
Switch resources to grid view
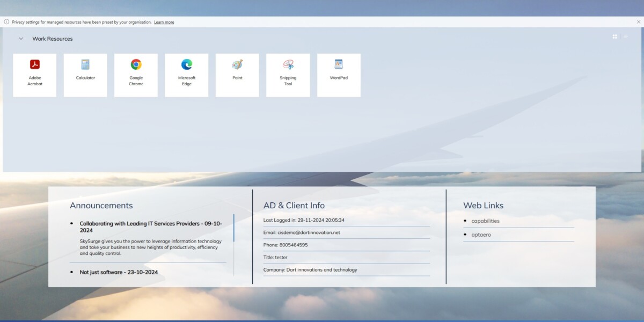pyautogui.click(x=614, y=36)
